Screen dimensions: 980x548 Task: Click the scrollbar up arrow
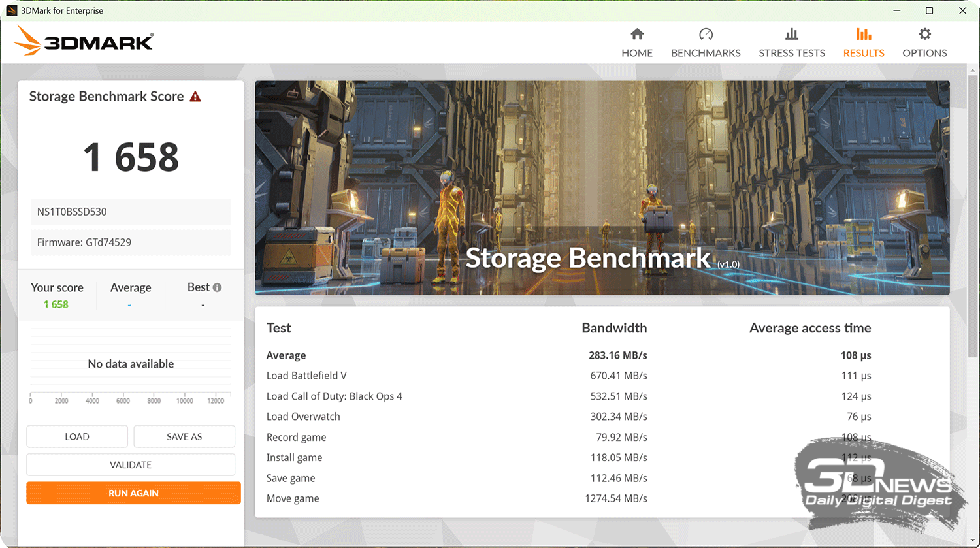973,71
